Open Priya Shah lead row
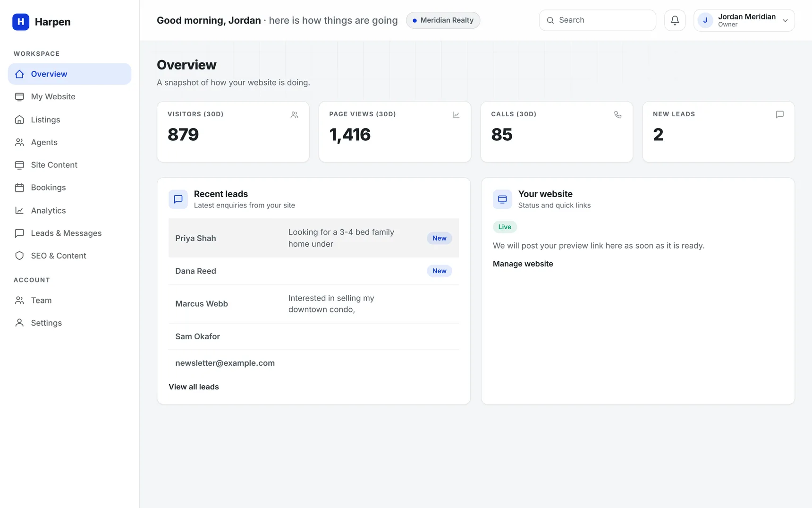The image size is (812, 508). pos(313,238)
